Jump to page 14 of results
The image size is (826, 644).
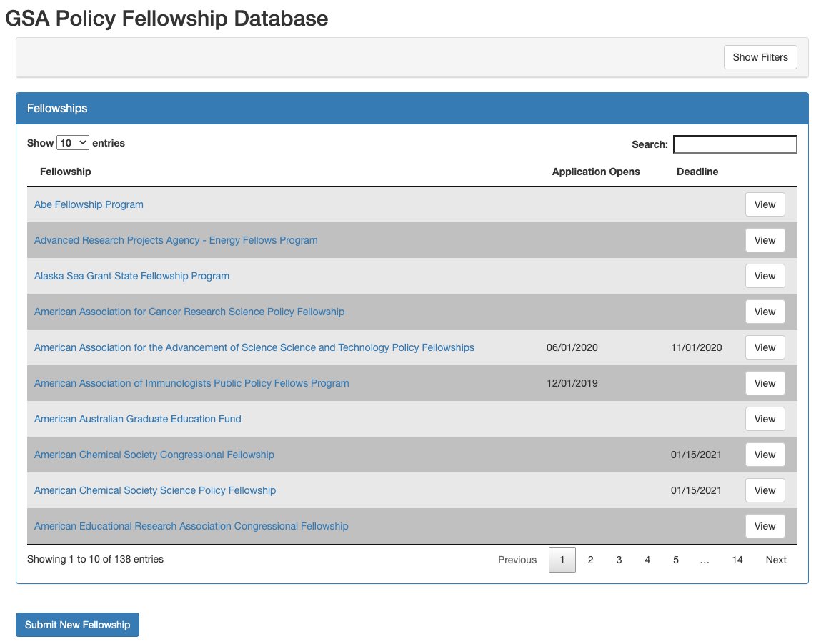tap(737, 560)
